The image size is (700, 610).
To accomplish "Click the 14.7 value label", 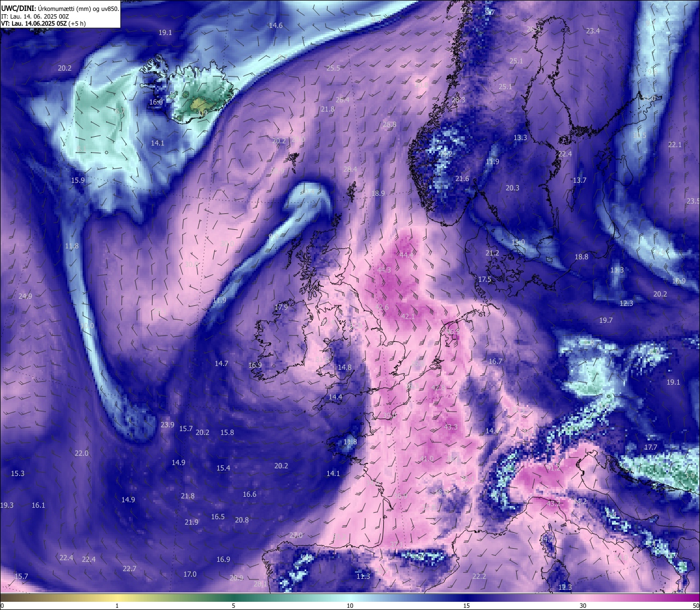I will coord(221,363).
